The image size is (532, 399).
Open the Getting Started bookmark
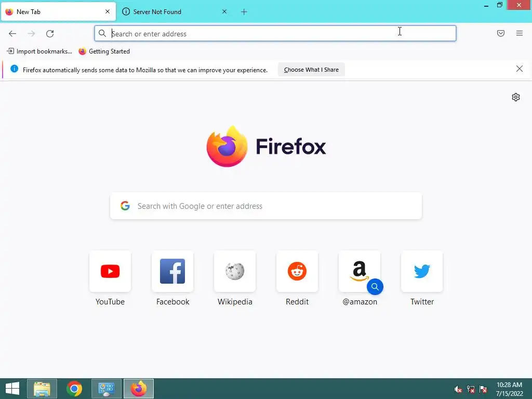pyautogui.click(x=104, y=51)
